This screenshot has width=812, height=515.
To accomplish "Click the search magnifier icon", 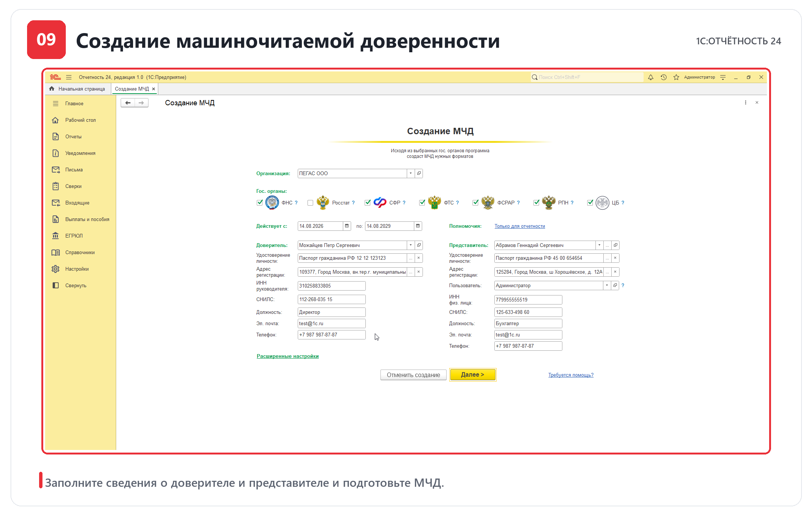I will point(534,77).
